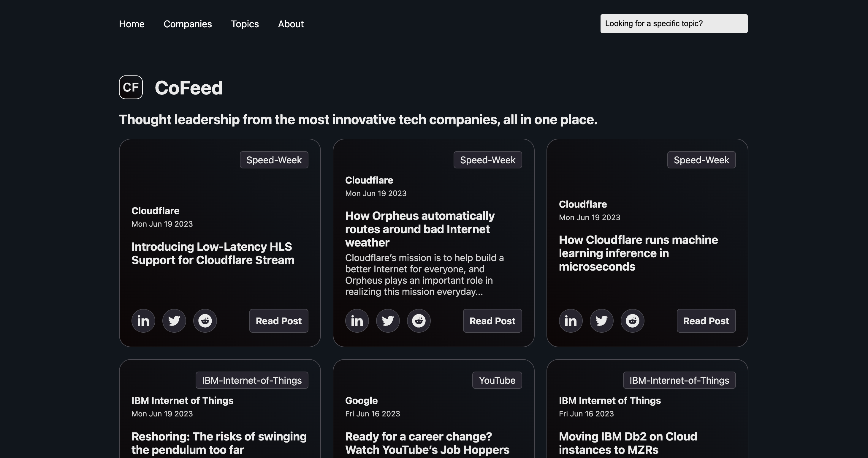Click Speed-Week tag on Orpheus card
868x458 pixels.
[x=487, y=160]
